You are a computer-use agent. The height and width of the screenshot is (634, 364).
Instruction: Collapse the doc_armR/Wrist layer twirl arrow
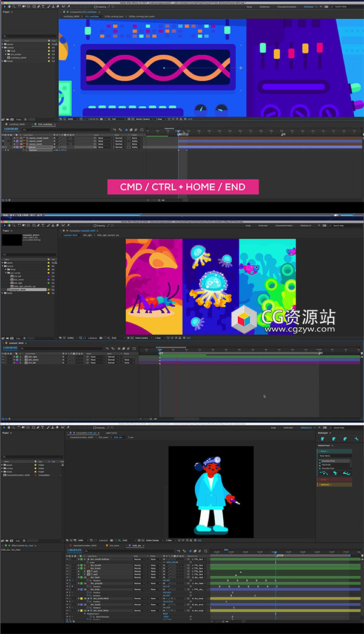[78, 598]
